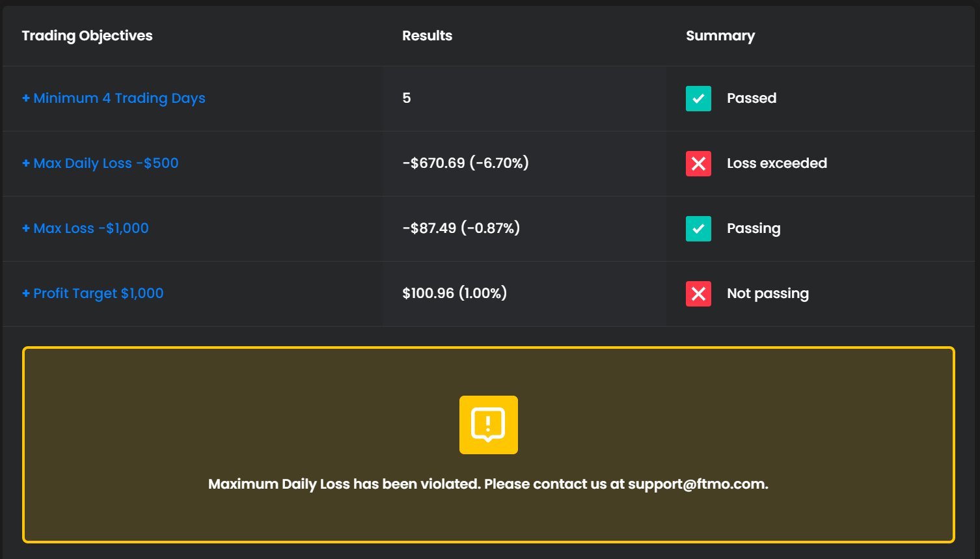Expand Minimum 4 Trading Days plus sign

[26, 98]
